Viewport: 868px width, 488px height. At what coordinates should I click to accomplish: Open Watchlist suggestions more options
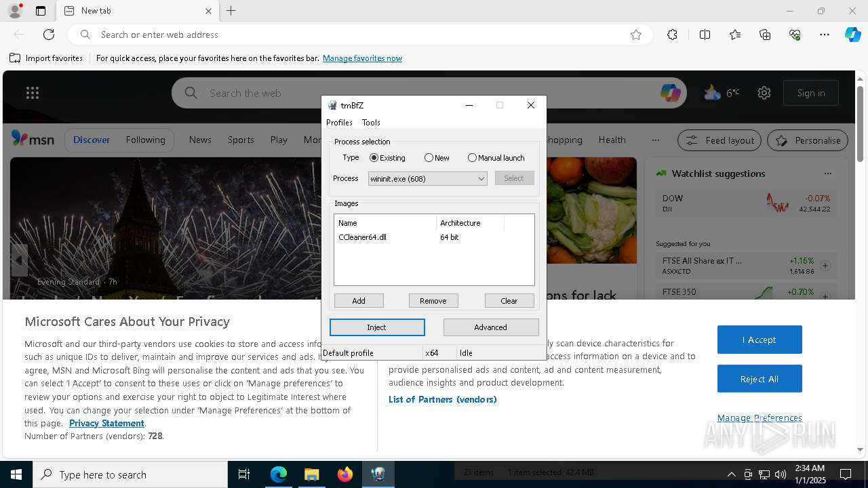pos(827,174)
